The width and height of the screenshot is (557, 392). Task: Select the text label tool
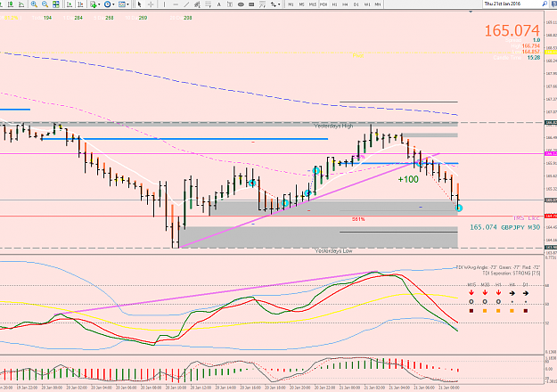click(x=230, y=4)
